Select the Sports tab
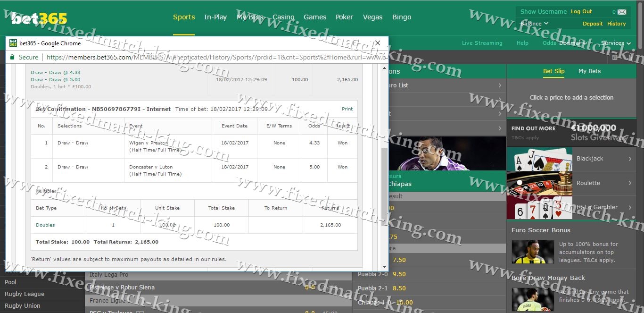The height and width of the screenshot is (313, 644). [184, 17]
